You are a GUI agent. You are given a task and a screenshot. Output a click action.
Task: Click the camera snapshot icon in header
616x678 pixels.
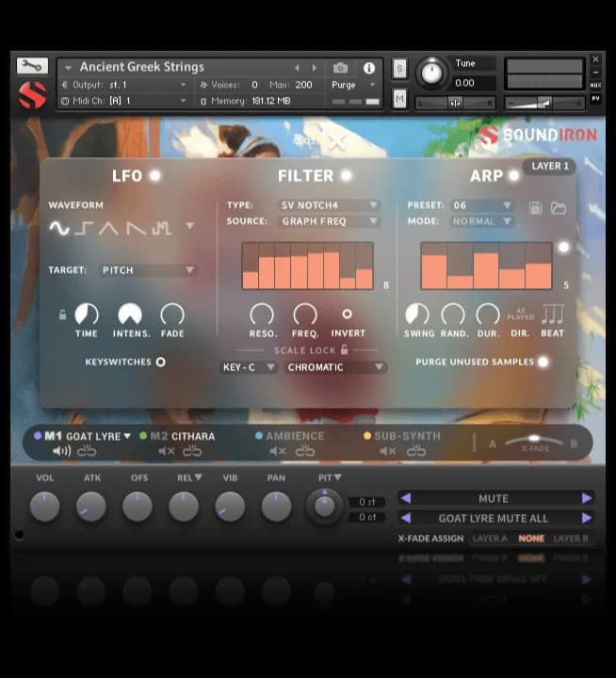tap(340, 68)
